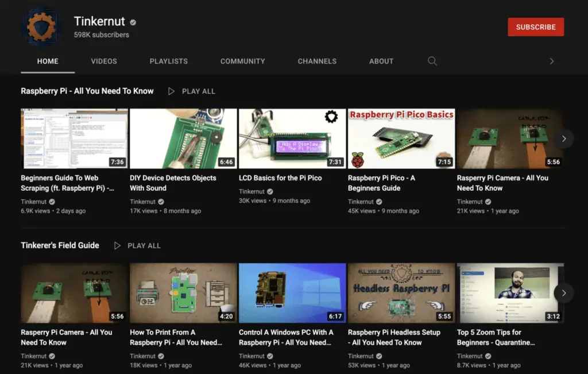Click "18K views • 1 year ago" text
This screenshot has height=374, width=588.
(161, 365)
